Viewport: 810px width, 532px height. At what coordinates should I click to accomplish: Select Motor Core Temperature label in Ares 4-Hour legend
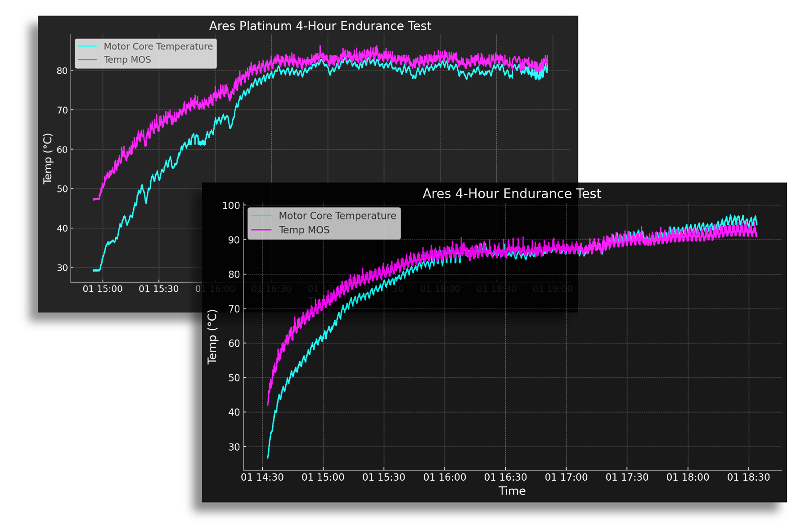[337, 216]
